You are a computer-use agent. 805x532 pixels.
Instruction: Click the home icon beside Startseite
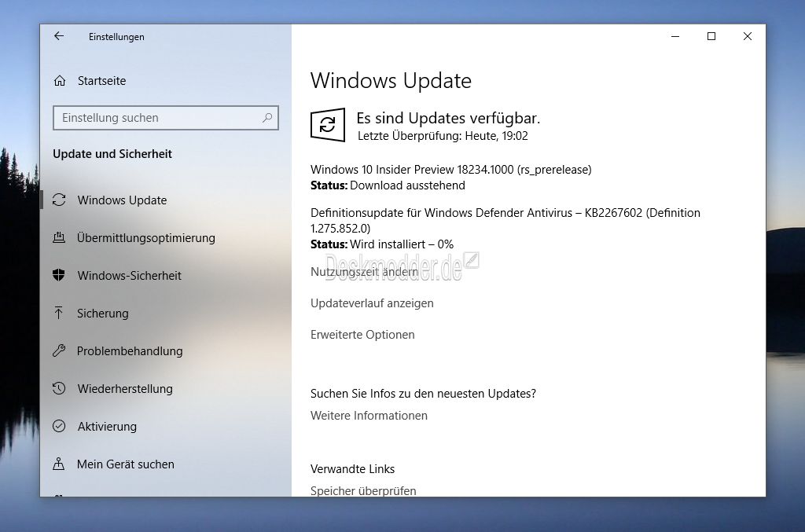click(x=60, y=80)
